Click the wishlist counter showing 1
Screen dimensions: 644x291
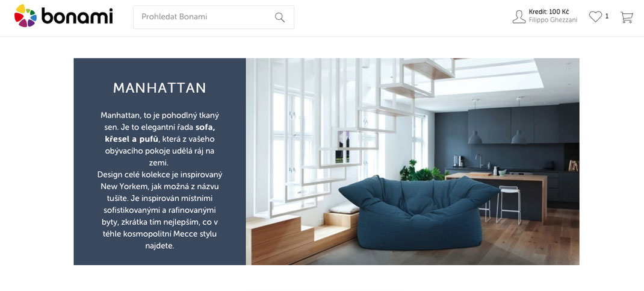point(607,16)
